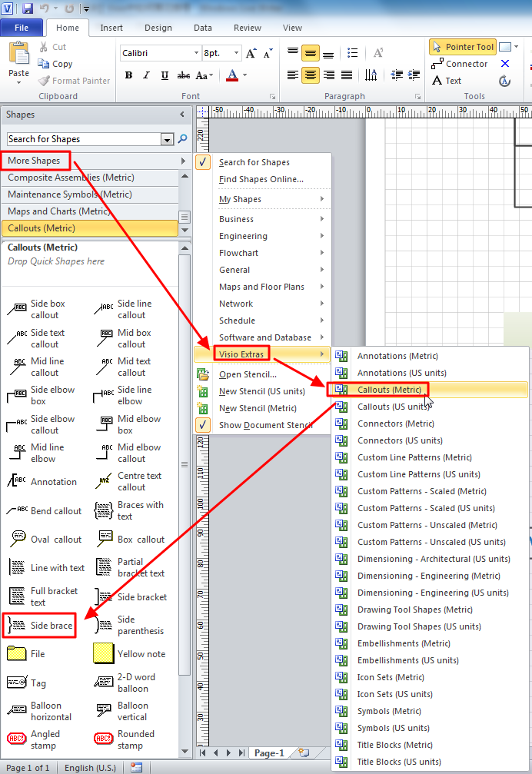
Task: Click the Cut scissors command
Action: (x=52, y=47)
